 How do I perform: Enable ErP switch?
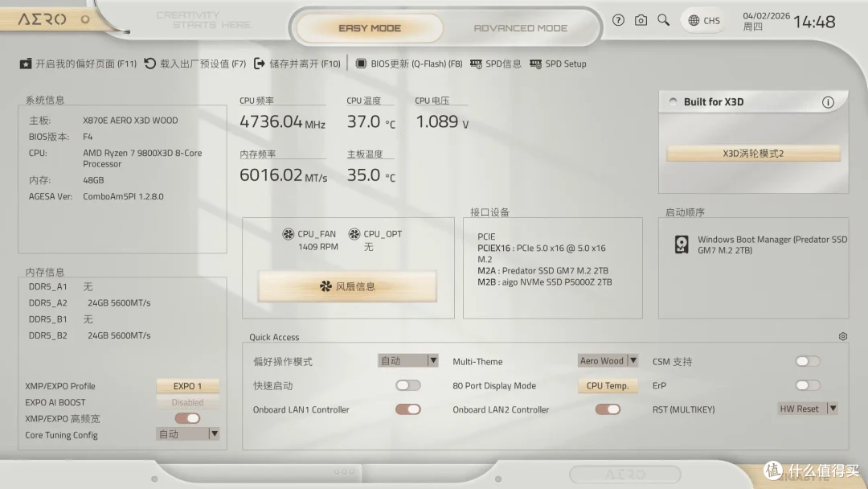point(808,385)
